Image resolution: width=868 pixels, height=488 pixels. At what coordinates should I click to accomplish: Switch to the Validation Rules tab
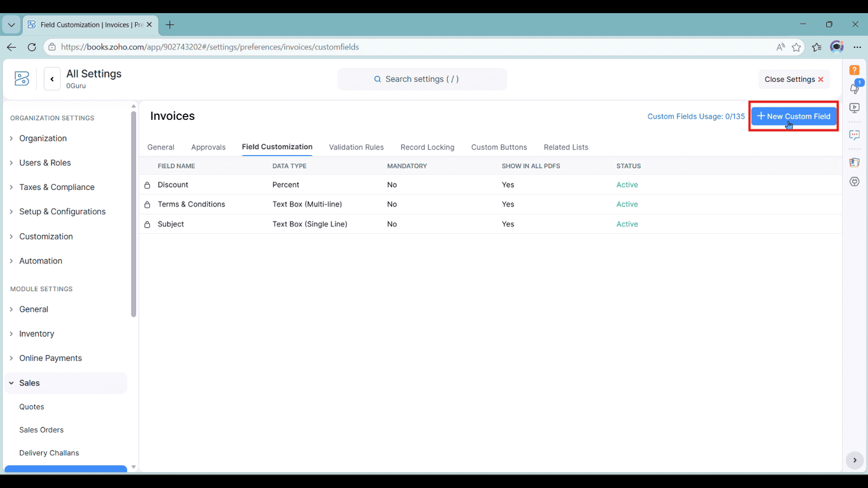(x=356, y=147)
